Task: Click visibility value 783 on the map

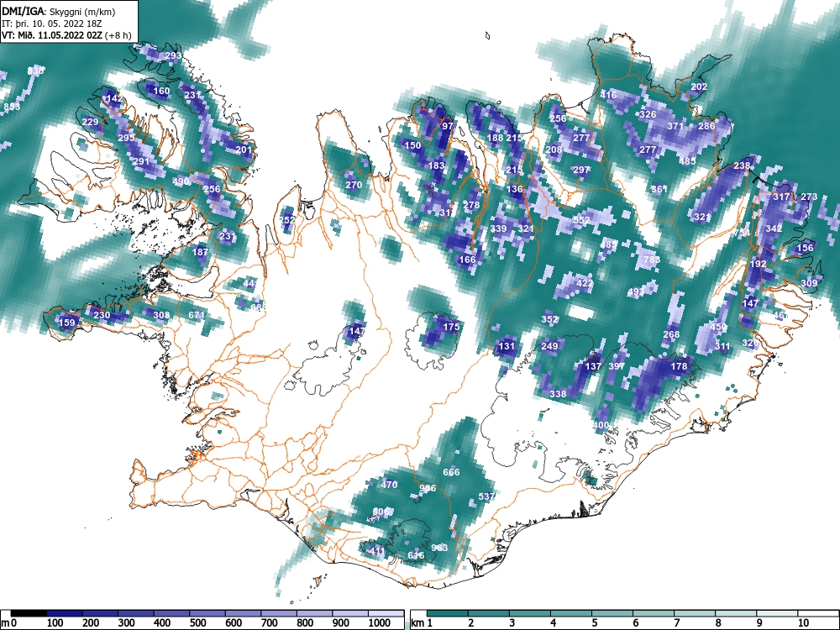Action: pyautogui.click(x=652, y=260)
